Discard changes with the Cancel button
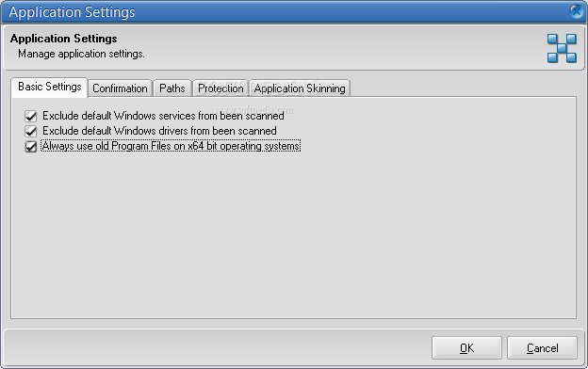Screen dimensions: 588x369 [x=542, y=348]
